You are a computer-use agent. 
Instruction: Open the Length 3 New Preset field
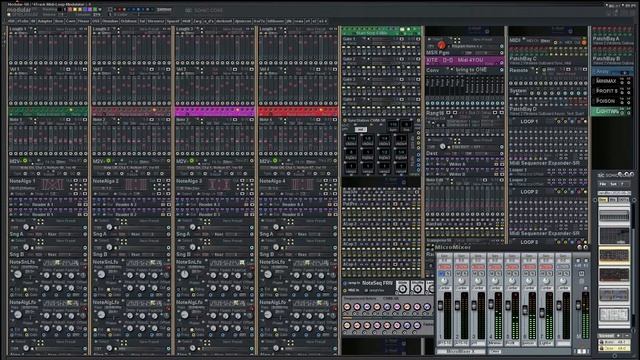tap(232, 29)
